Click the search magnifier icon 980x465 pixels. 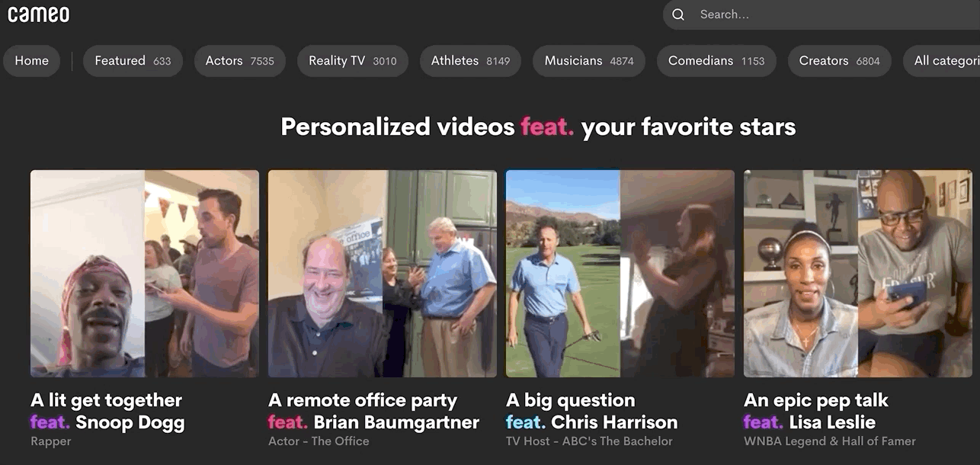point(678,14)
